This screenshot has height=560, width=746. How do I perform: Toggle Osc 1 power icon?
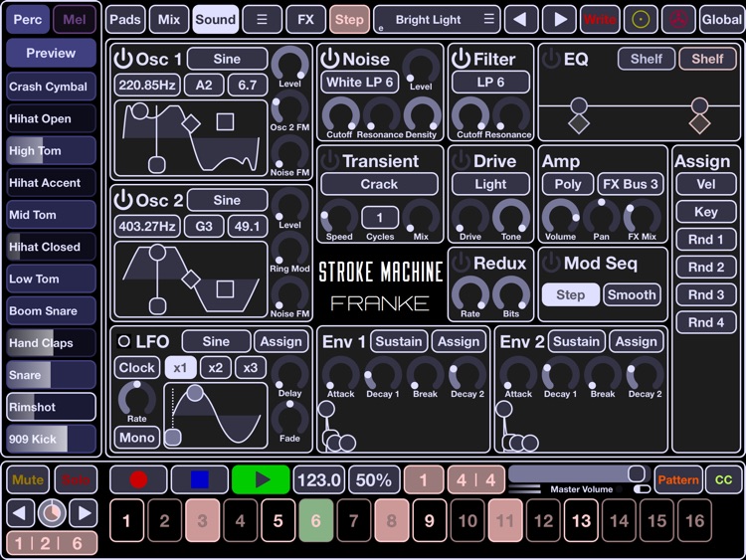(123, 59)
